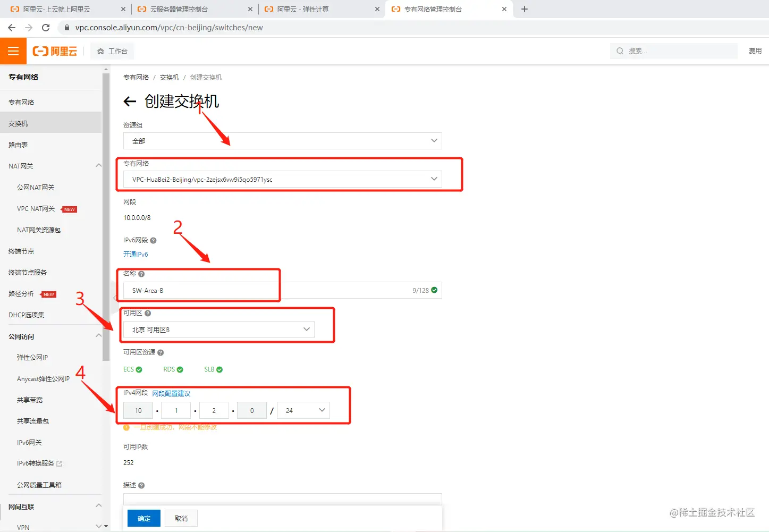The height and width of the screenshot is (532, 769).
Task: Click the 费用 top menu item
Action: pyautogui.click(x=755, y=51)
